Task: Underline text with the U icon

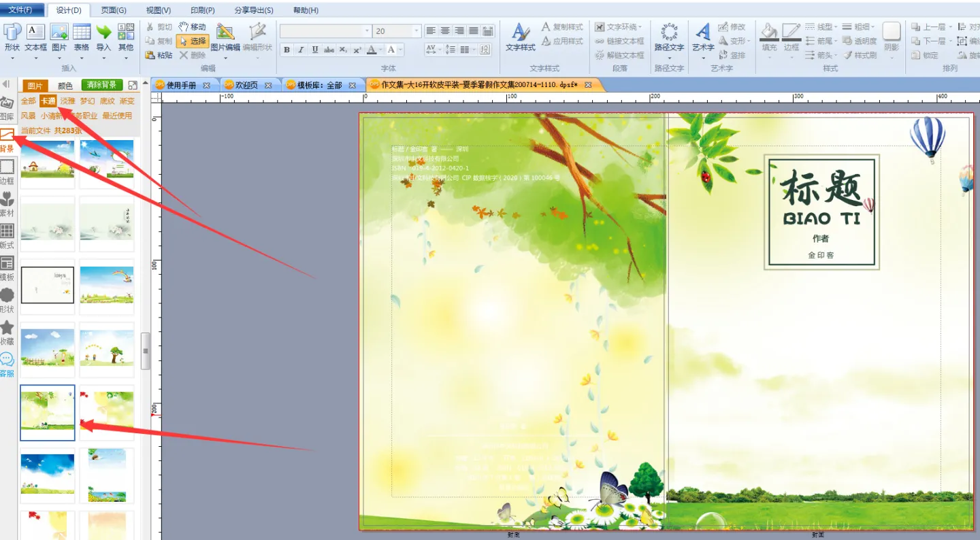Action: click(x=315, y=50)
